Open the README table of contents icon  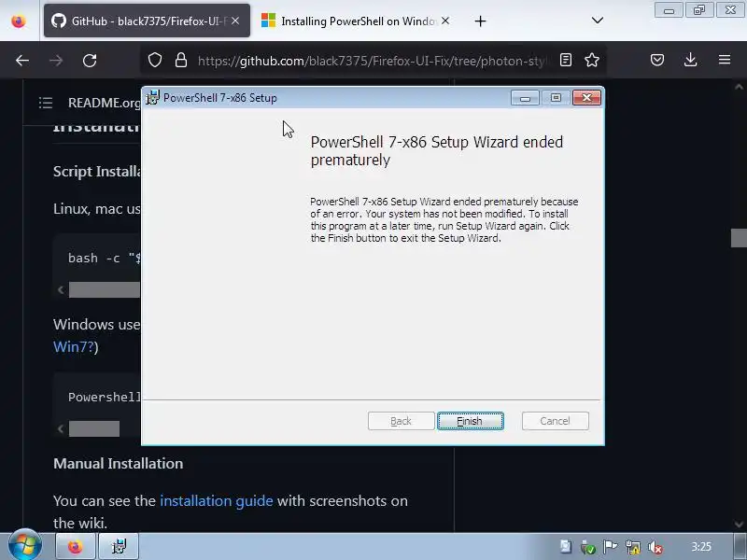tap(46, 103)
